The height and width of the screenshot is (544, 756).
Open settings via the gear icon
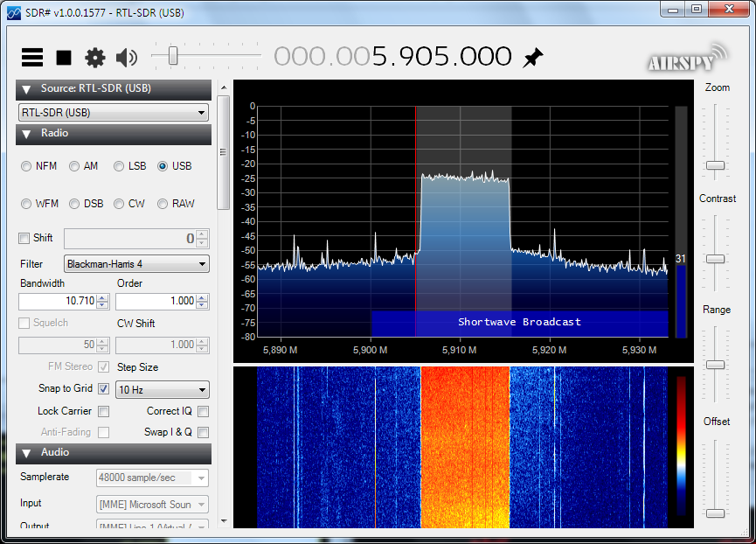[x=95, y=58]
